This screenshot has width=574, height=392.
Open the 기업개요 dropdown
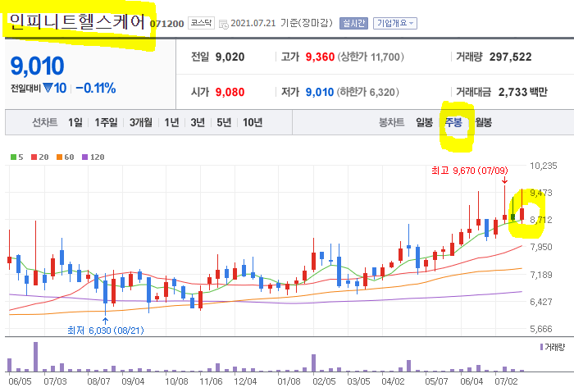(x=395, y=23)
